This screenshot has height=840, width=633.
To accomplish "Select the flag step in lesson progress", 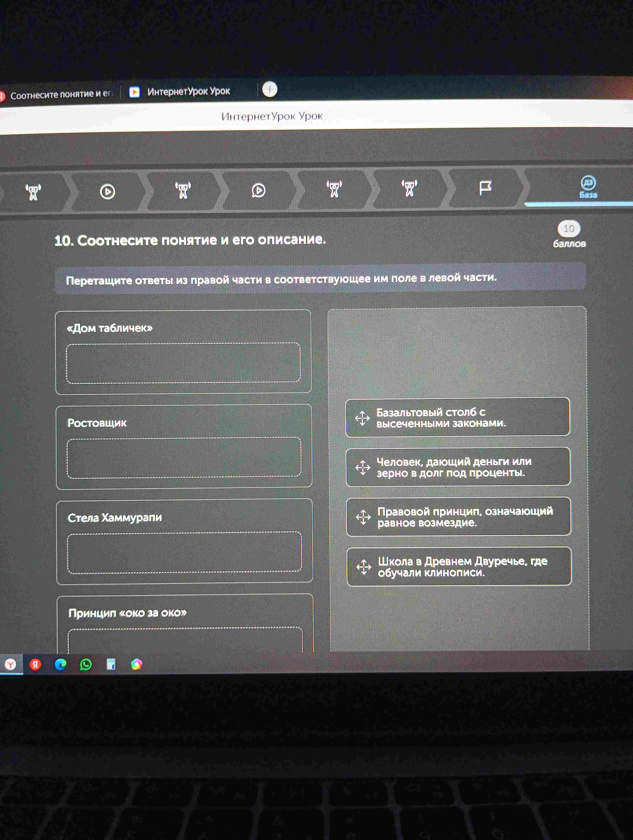I will click(485, 188).
